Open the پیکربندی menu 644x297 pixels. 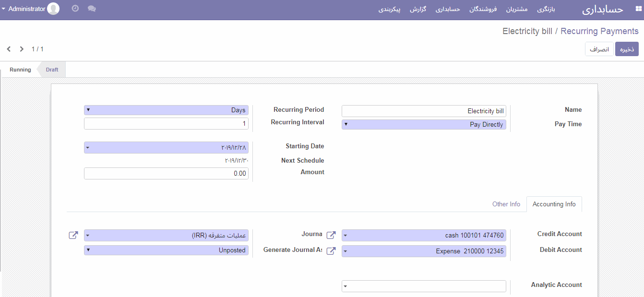click(x=389, y=9)
